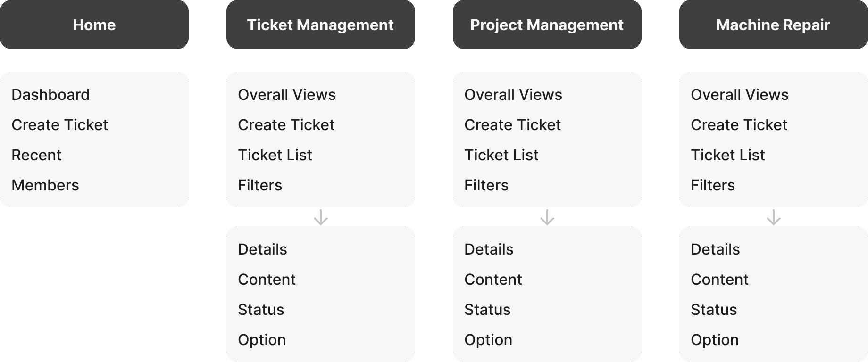
Task: Click Filters under Project Management
Action: pos(486,185)
